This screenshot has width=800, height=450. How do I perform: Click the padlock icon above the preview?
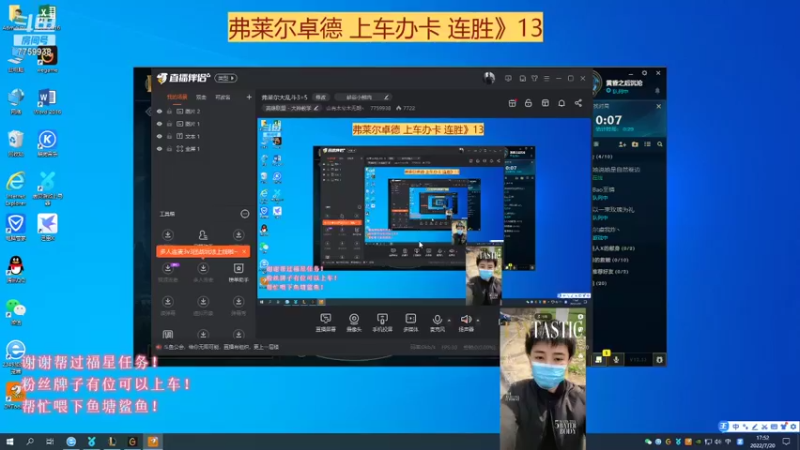pyautogui.click(x=529, y=103)
